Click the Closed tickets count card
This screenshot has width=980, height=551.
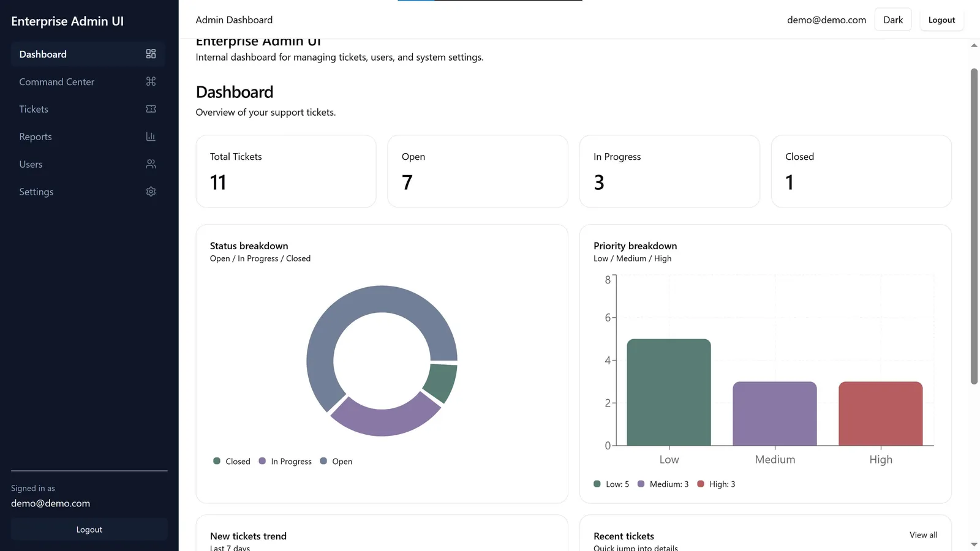click(x=861, y=171)
